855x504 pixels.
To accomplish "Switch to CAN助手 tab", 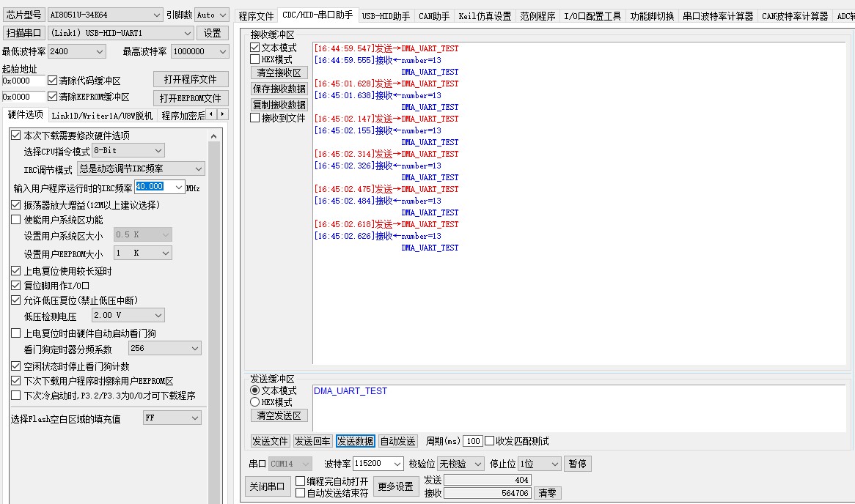I will 434,16.
